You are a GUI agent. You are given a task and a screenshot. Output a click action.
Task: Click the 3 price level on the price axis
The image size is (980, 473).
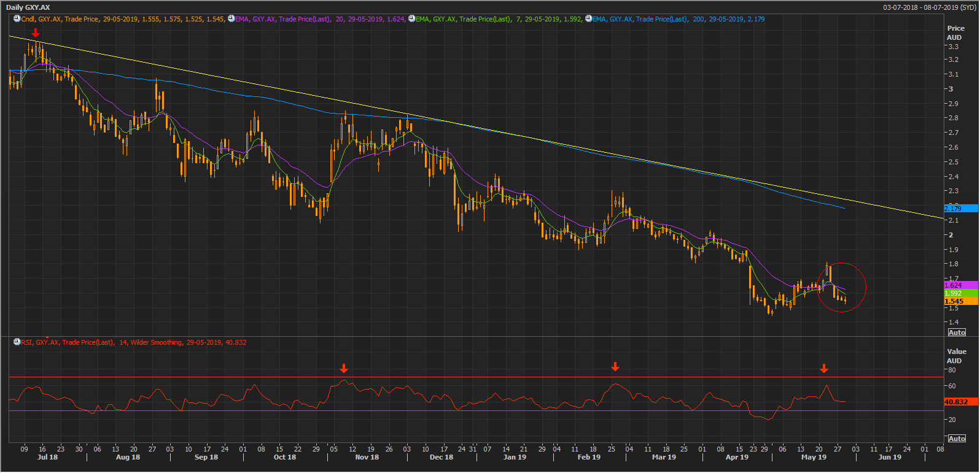pos(951,89)
